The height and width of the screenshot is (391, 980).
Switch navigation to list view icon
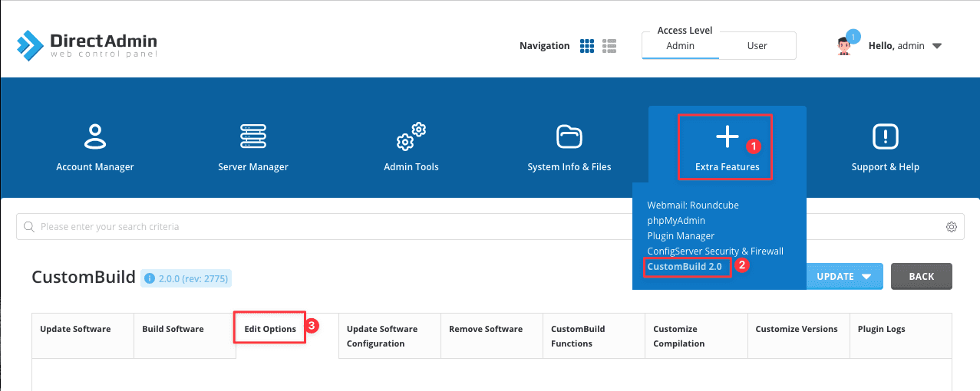point(610,46)
